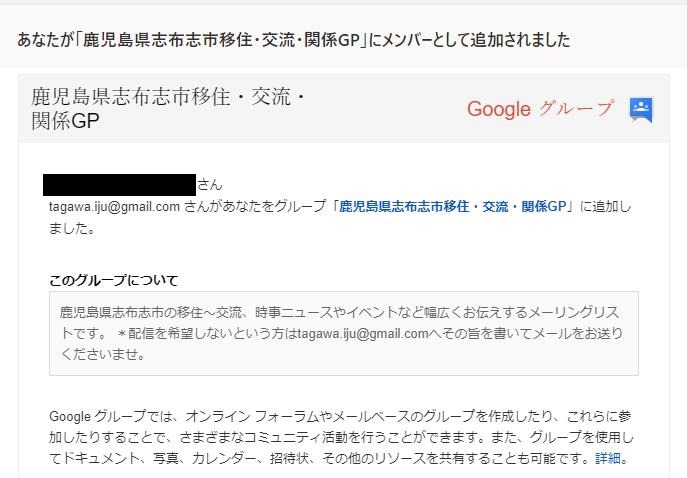
Task: Click the さん honorific after the redacted name
Action: pyautogui.click(x=210, y=185)
